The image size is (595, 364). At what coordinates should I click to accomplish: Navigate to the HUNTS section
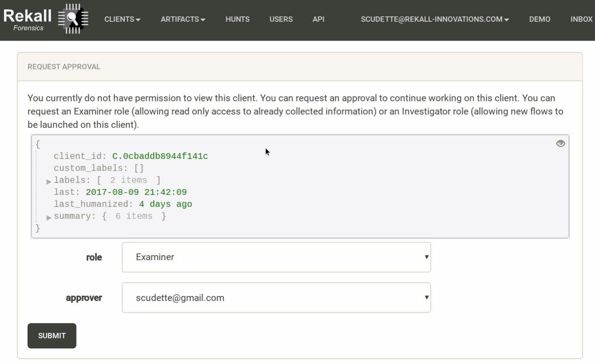[237, 19]
